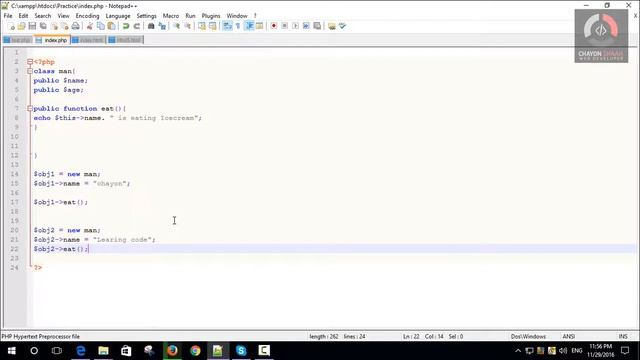This screenshot has height=360, width=640.
Task: Click 'length : 262' in status bar
Action: click(324, 337)
